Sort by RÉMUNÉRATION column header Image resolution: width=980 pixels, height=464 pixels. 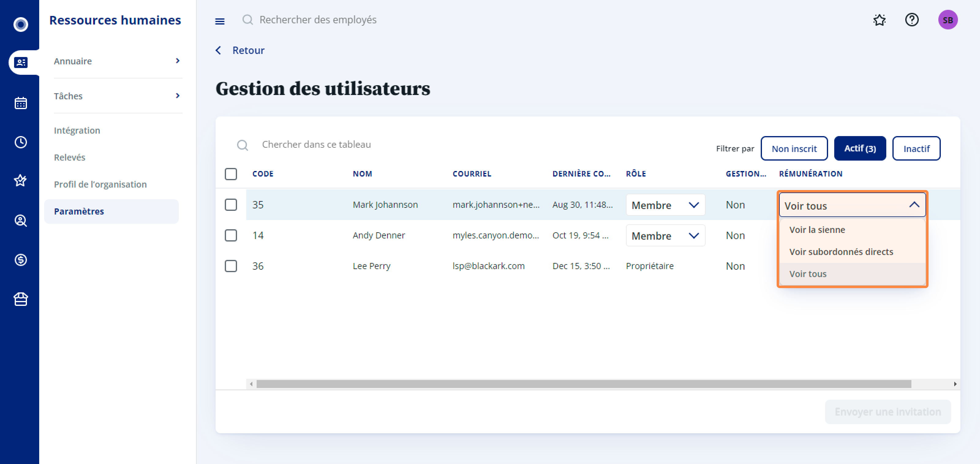coord(810,174)
